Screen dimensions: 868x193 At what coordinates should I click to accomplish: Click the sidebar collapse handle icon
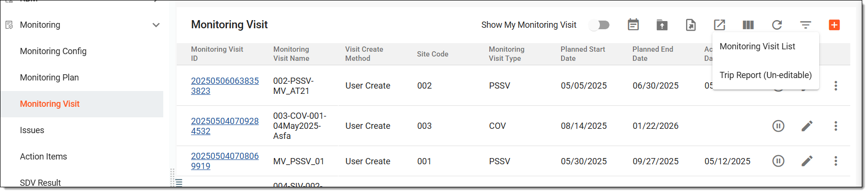pyautogui.click(x=179, y=182)
